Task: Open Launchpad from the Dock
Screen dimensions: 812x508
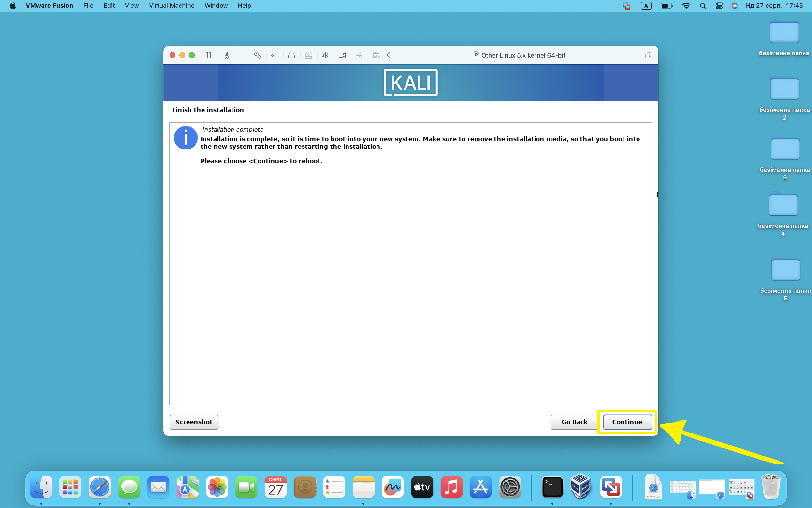Action: click(x=70, y=487)
